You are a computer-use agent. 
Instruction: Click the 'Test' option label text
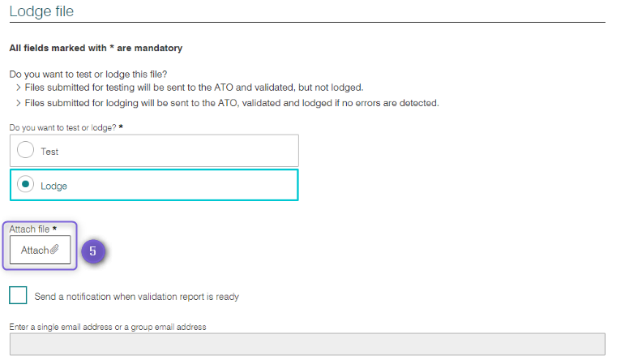pyautogui.click(x=49, y=152)
